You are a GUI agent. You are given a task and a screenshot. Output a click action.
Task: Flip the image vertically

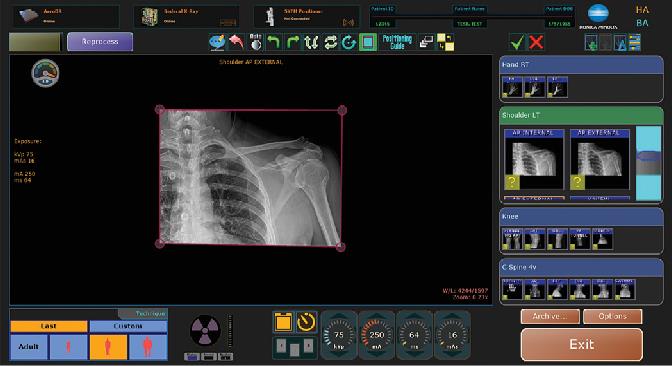pyautogui.click(x=312, y=42)
